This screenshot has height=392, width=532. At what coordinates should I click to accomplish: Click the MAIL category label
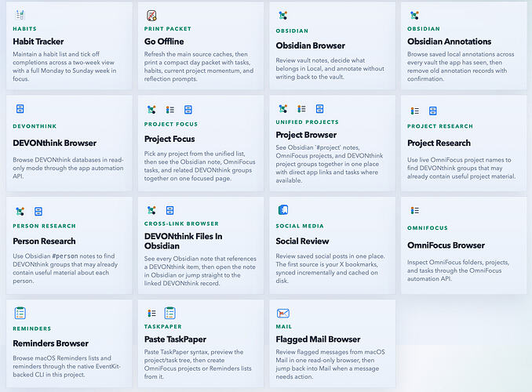283,327
